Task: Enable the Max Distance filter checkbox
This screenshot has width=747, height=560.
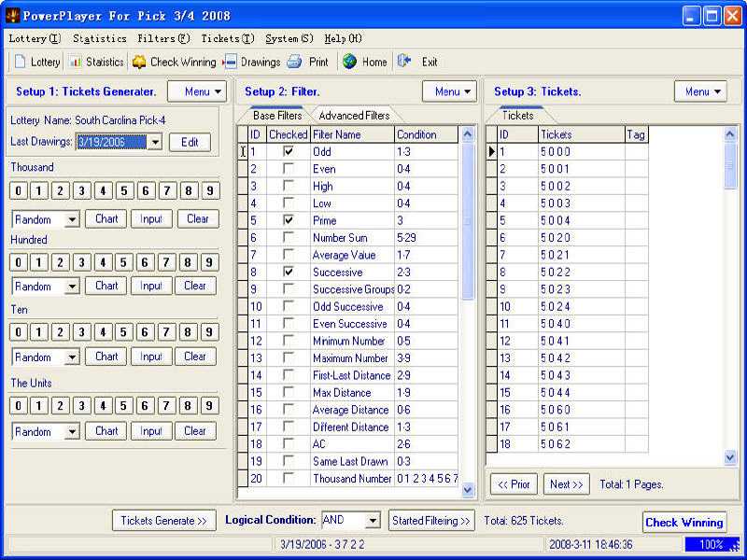Action: 289,392
